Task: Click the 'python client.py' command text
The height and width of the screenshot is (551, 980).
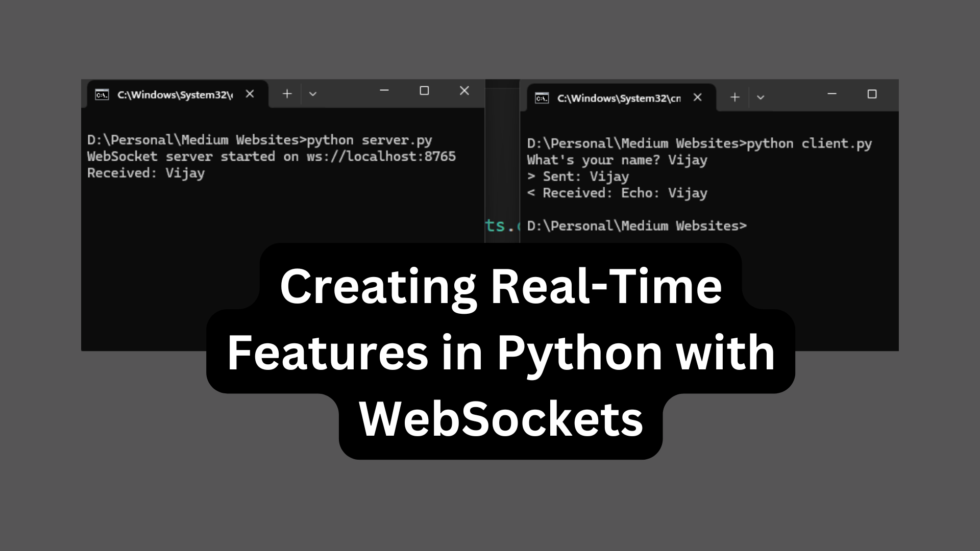Action: (809, 144)
